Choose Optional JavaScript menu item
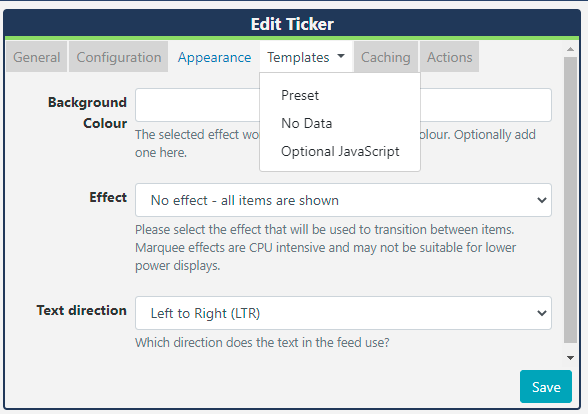Viewport: 588px width, 414px height. point(340,152)
